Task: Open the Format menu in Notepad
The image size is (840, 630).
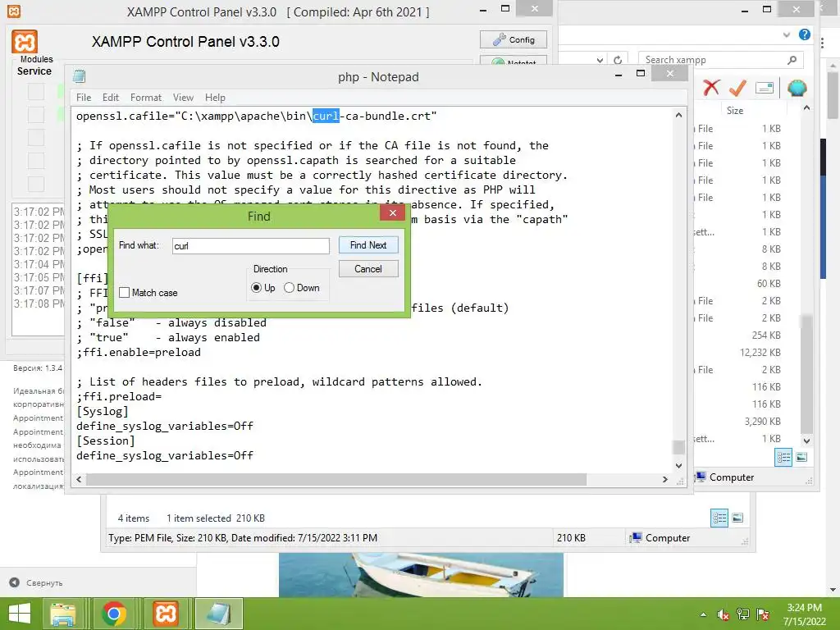Action: coord(146,98)
